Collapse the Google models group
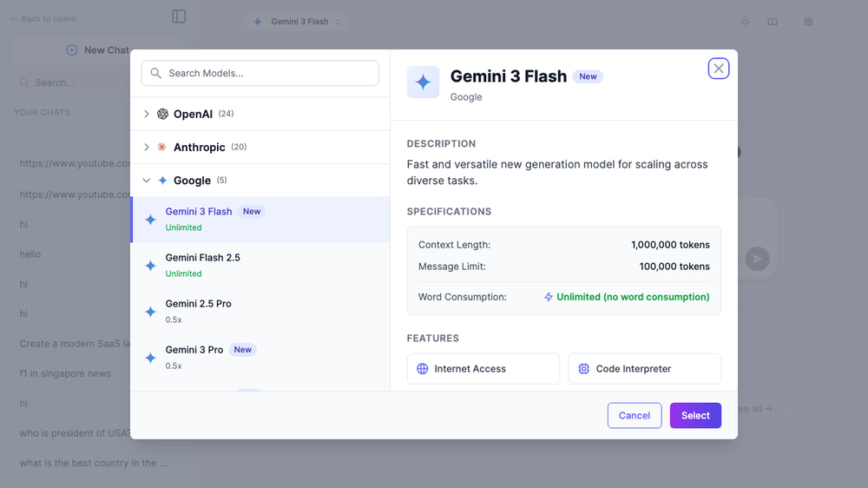868x488 pixels. pos(147,181)
